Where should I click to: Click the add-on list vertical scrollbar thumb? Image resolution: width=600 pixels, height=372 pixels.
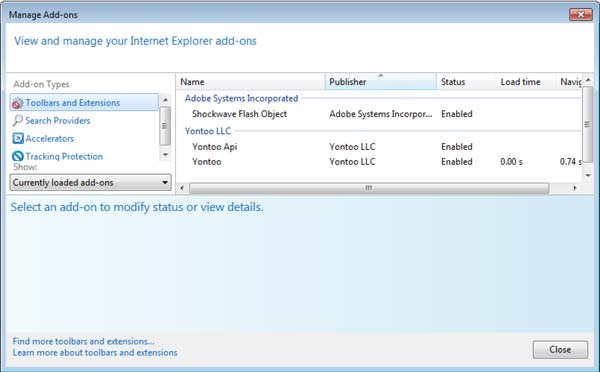click(588, 124)
